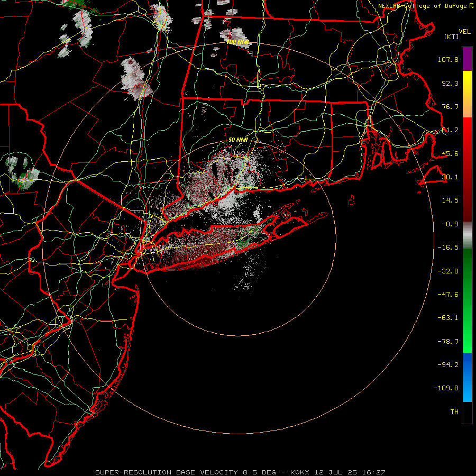Pick the gray near-zero segment of velocity scale
The height and width of the screenshot is (476, 476).
(x=467, y=235)
